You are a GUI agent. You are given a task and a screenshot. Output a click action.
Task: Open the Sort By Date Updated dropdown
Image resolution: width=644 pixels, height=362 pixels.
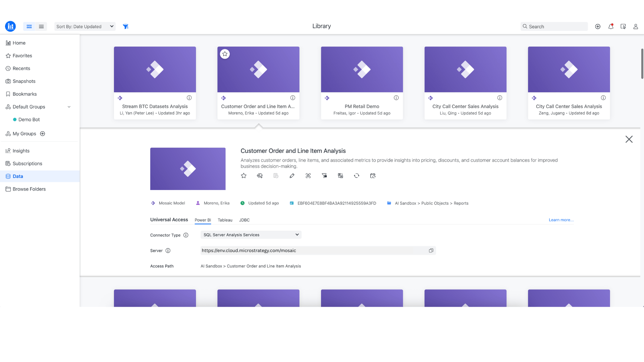point(85,26)
